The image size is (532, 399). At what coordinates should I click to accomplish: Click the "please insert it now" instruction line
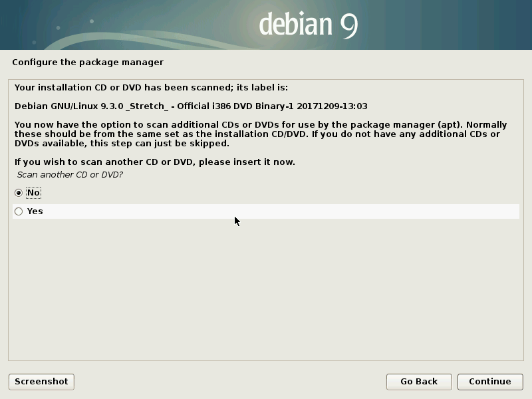154,162
